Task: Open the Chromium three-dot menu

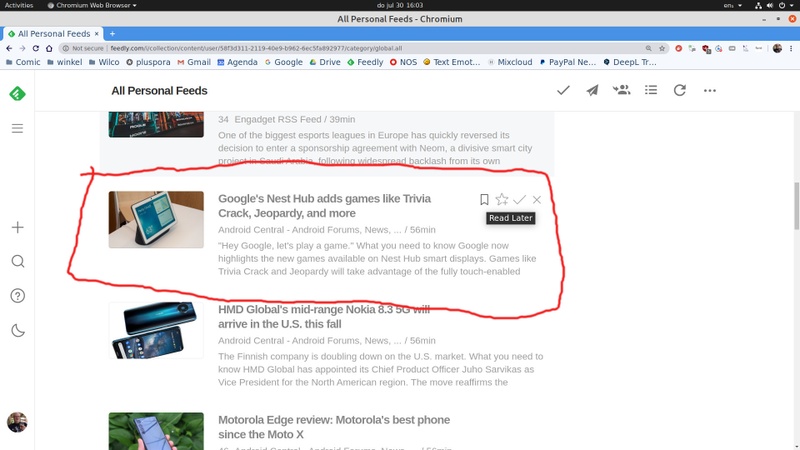Action: [791, 48]
